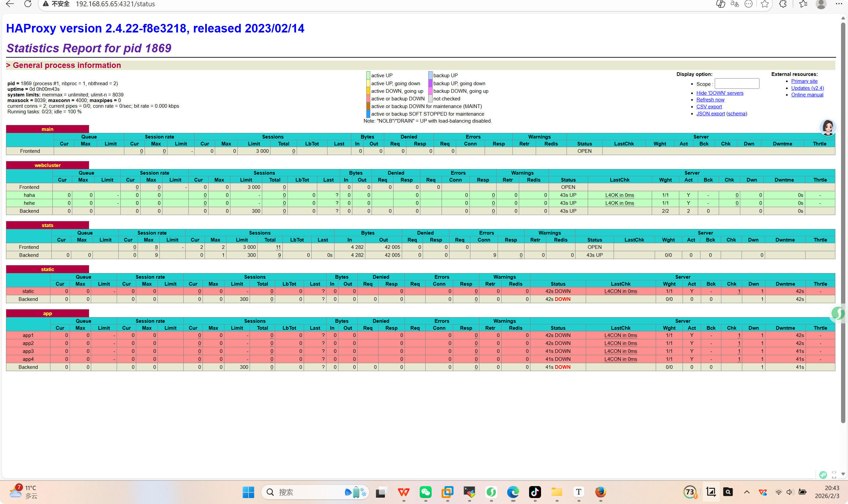Click the Refresh now link
The width and height of the screenshot is (848, 504).
pos(710,100)
